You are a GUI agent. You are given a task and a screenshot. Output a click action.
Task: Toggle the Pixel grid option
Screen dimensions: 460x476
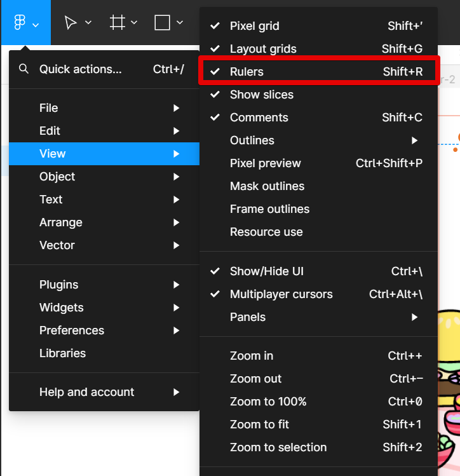[254, 26]
